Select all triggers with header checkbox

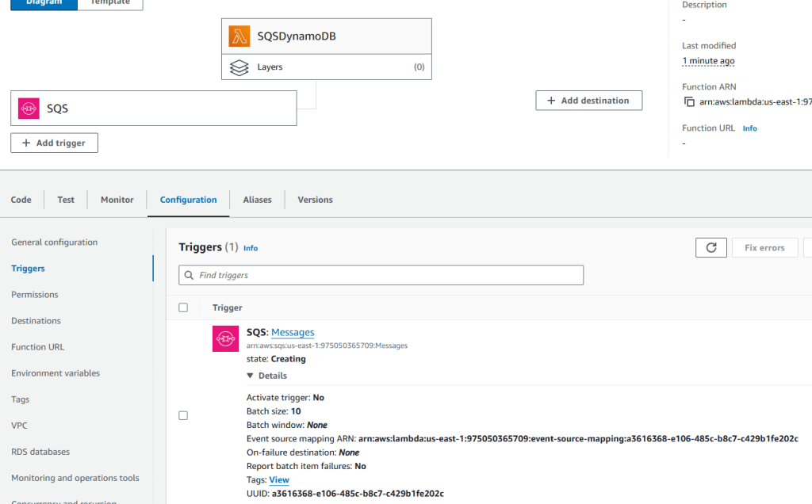(183, 307)
